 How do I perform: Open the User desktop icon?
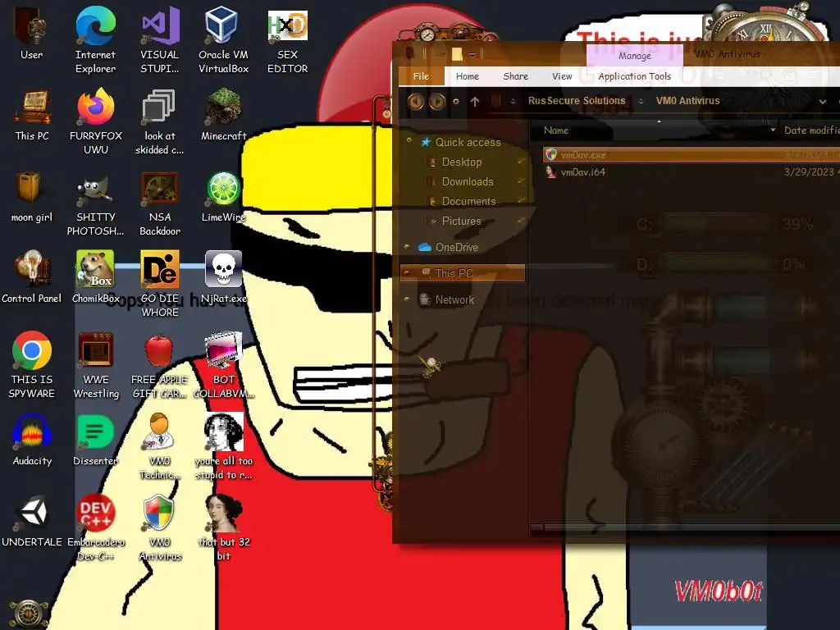pyautogui.click(x=31, y=34)
